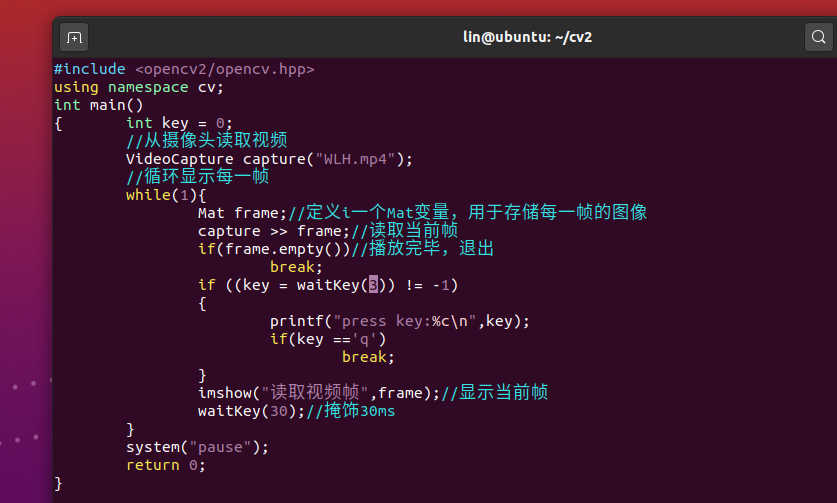The width and height of the screenshot is (837, 503).
Task: Open a new terminal tab with the plus icon
Action: [74, 37]
